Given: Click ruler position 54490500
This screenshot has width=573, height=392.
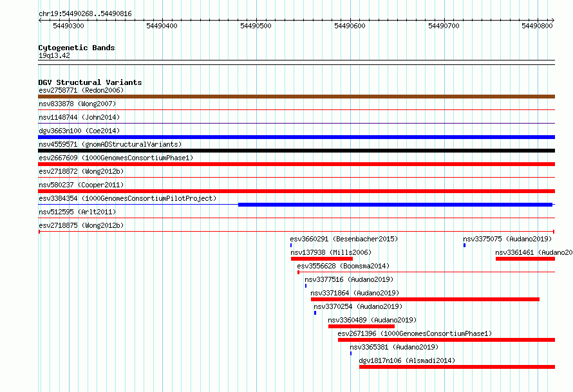Looking at the screenshot, I should (x=256, y=26).
